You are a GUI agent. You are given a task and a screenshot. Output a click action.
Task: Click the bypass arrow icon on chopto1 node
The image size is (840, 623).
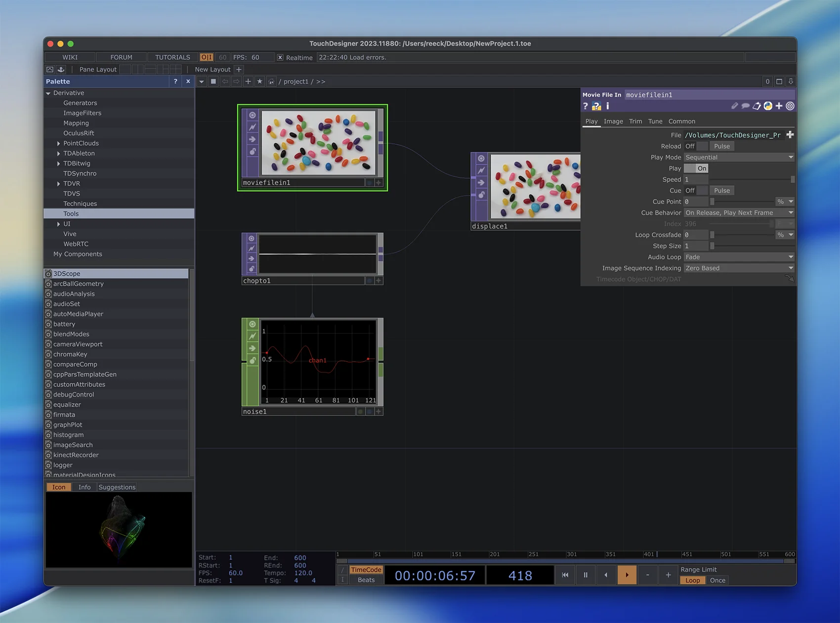(x=252, y=258)
